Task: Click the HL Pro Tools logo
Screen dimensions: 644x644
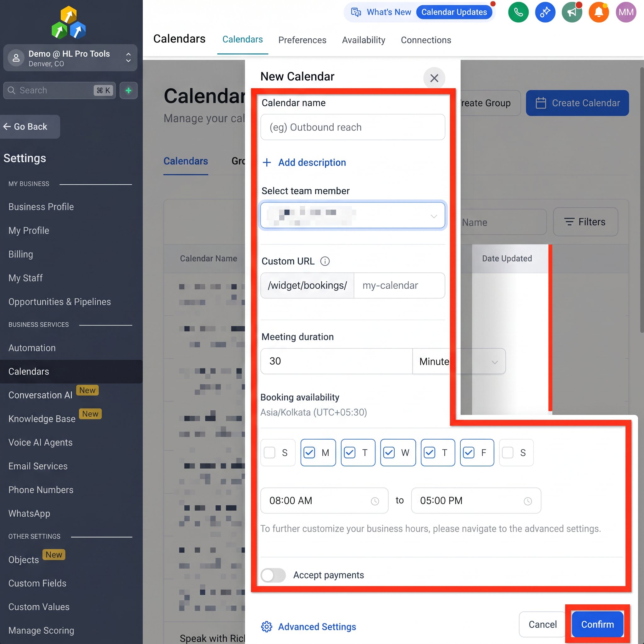Action: (x=69, y=22)
